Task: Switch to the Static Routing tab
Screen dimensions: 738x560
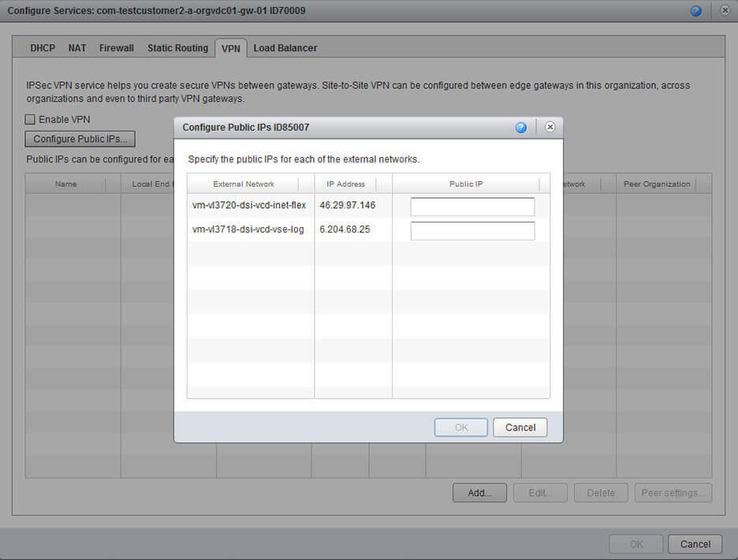Action: tap(177, 48)
